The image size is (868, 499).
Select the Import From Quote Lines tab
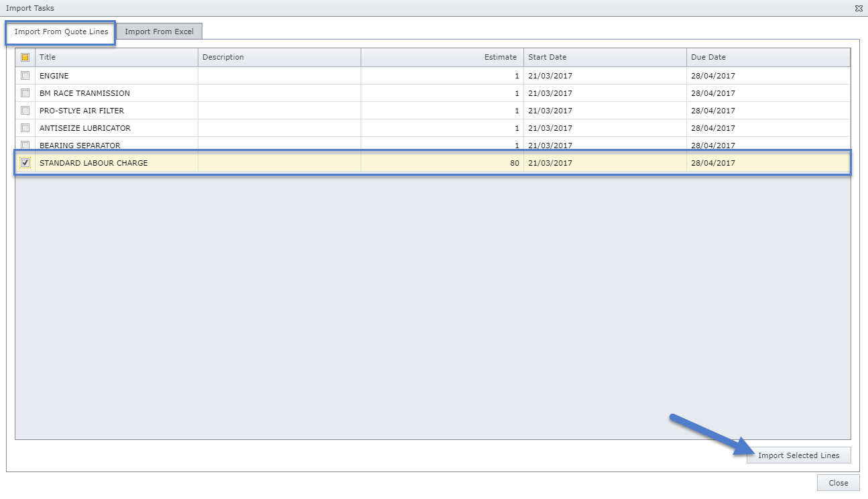click(x=61, y=32)
